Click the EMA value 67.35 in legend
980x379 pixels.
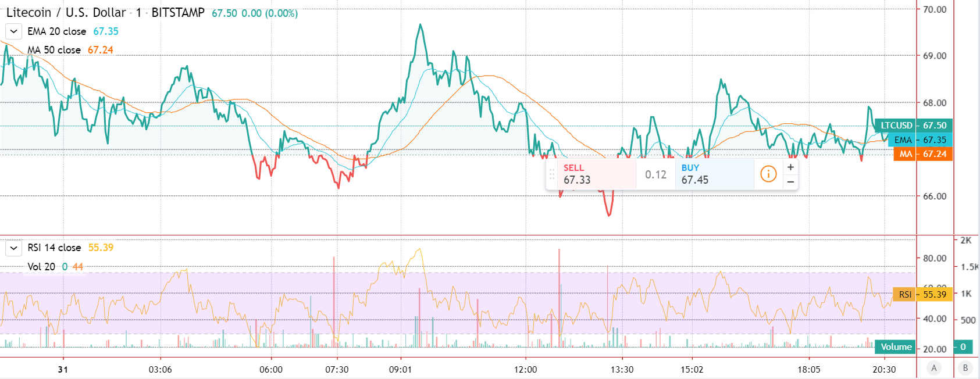coord(106,31)
